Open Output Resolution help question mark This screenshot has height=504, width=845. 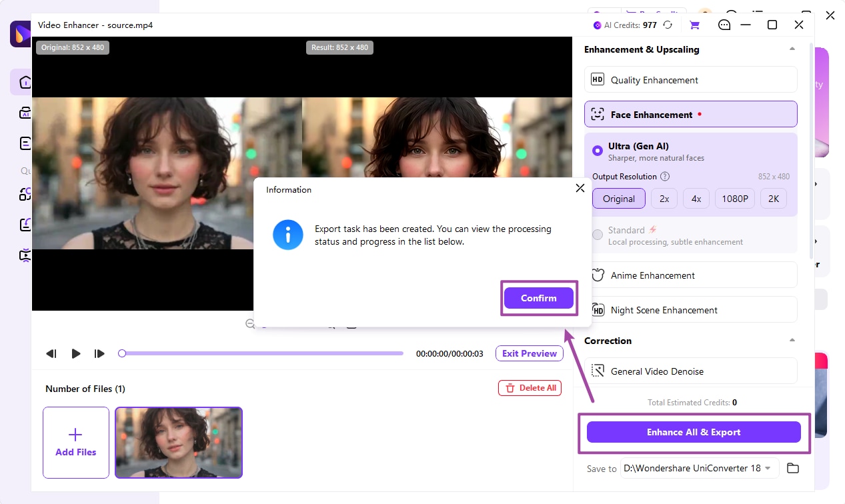click(665, 177)
